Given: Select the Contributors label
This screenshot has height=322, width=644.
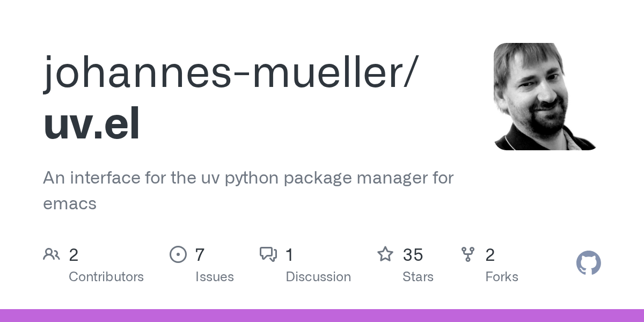Looking at the screenshot, I should tap(106, 277).
